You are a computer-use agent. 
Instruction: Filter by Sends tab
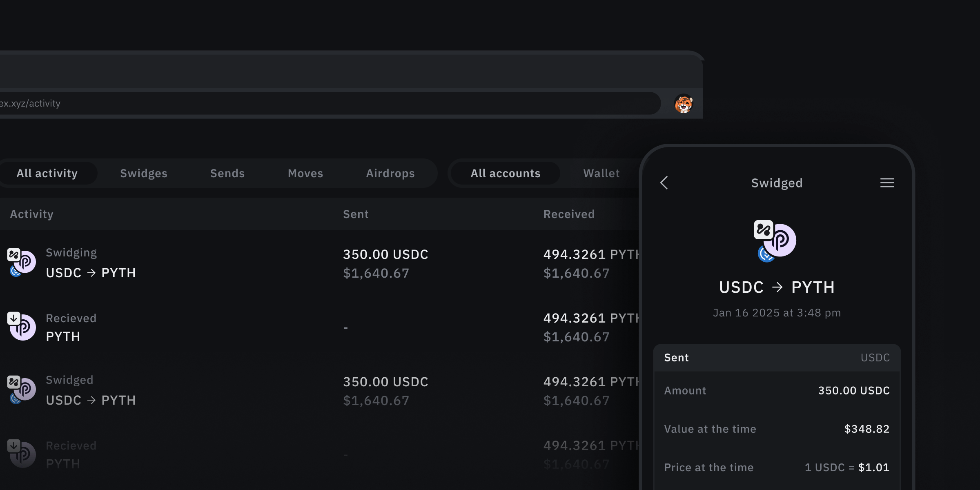227,174
